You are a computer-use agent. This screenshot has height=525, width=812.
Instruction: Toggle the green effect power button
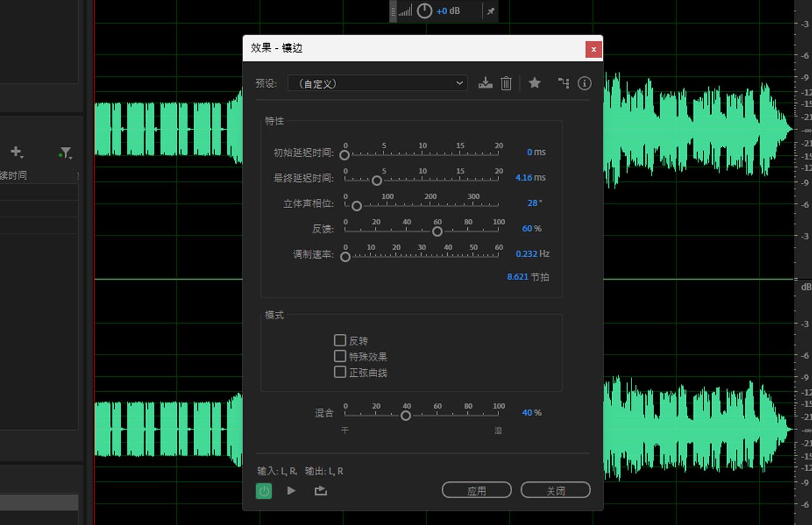tap(264, 491)
